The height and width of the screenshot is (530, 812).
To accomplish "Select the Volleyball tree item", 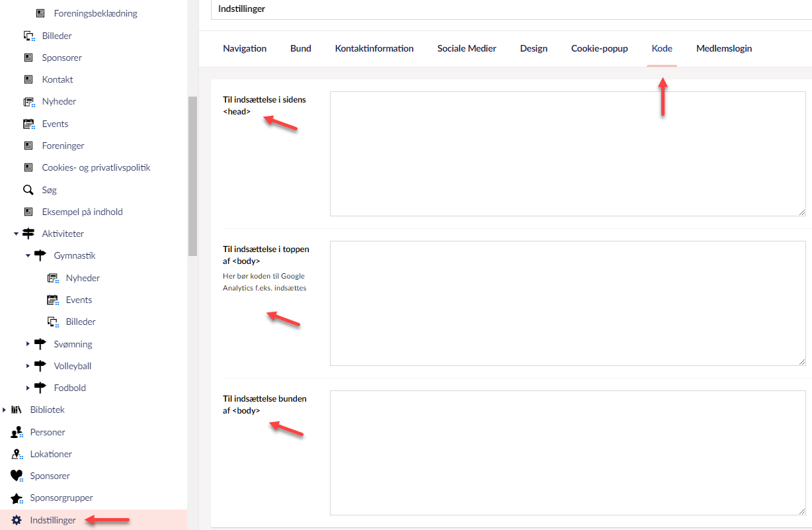I will coord(73,366).
